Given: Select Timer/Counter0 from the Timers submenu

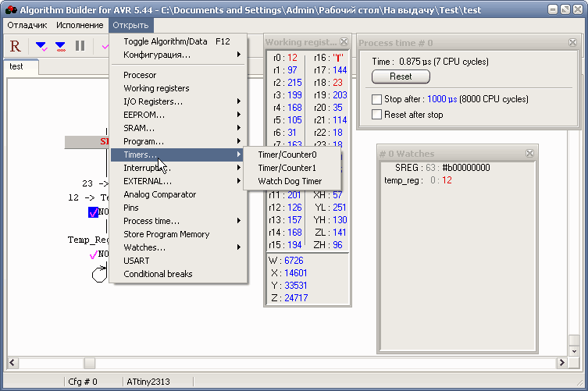Looking at the screenshot, I should point(287,155).
